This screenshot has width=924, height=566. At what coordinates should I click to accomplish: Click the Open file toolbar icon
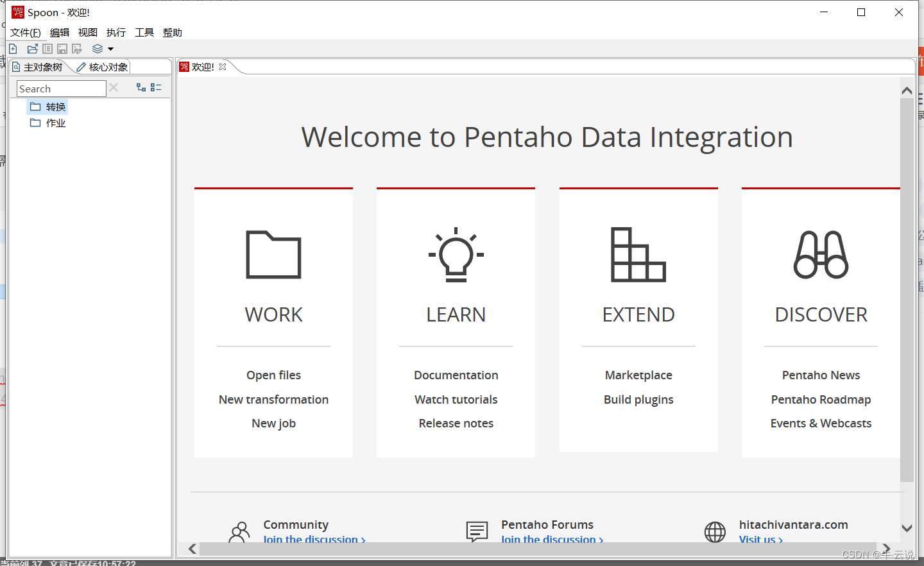pyautogui.click(x=33, y=49)
